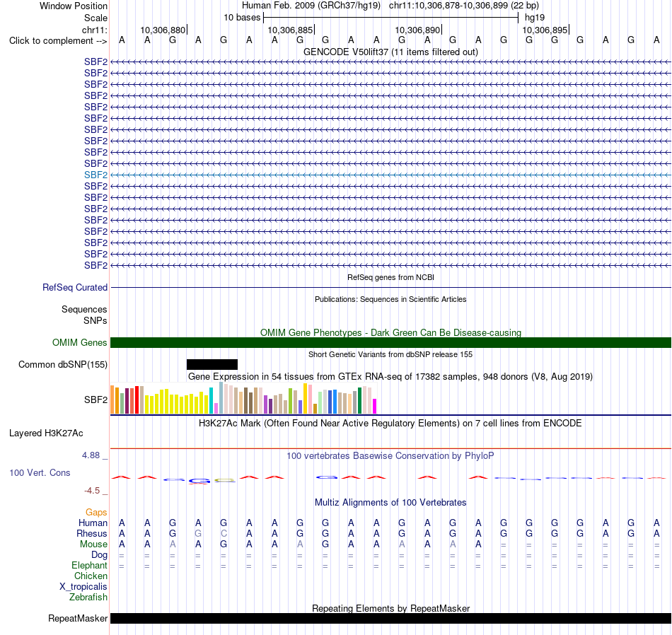Click the Rhesus alignment row label
This screenshot has height=635, width=672.
(92, 533)
